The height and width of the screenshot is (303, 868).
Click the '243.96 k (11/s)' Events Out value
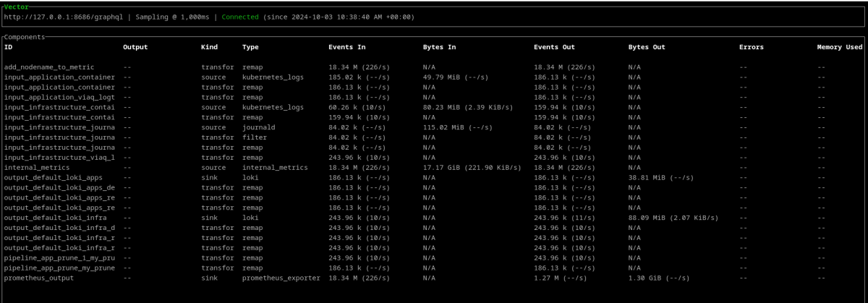click(x=566, y=217)
